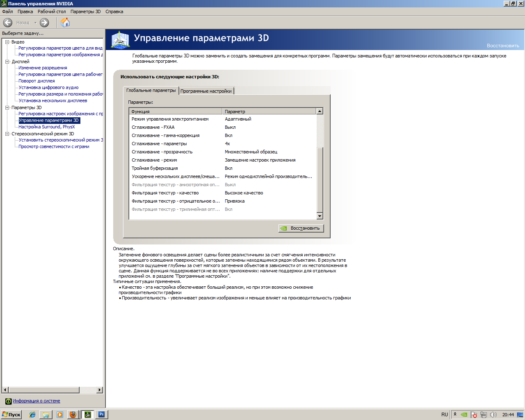Click the settings list scroll down arrow
The height and width of the screenshot is (420, 525).
[x=320, y=216]
